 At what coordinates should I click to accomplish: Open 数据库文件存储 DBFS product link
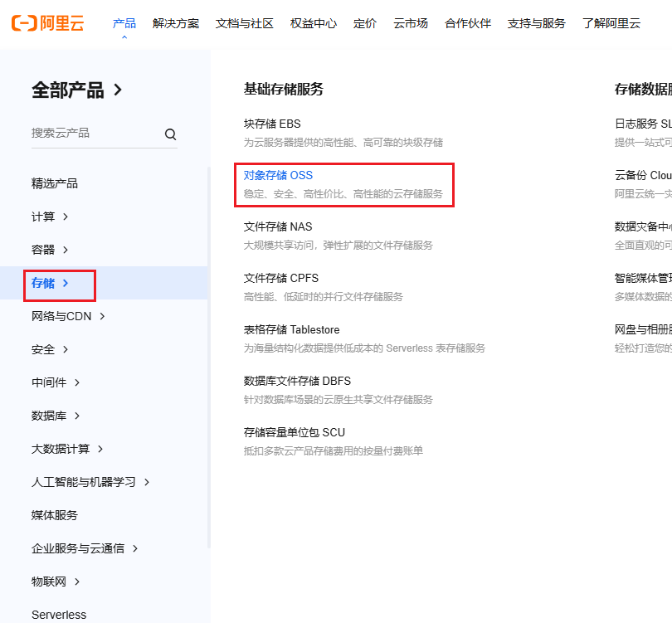297,381
